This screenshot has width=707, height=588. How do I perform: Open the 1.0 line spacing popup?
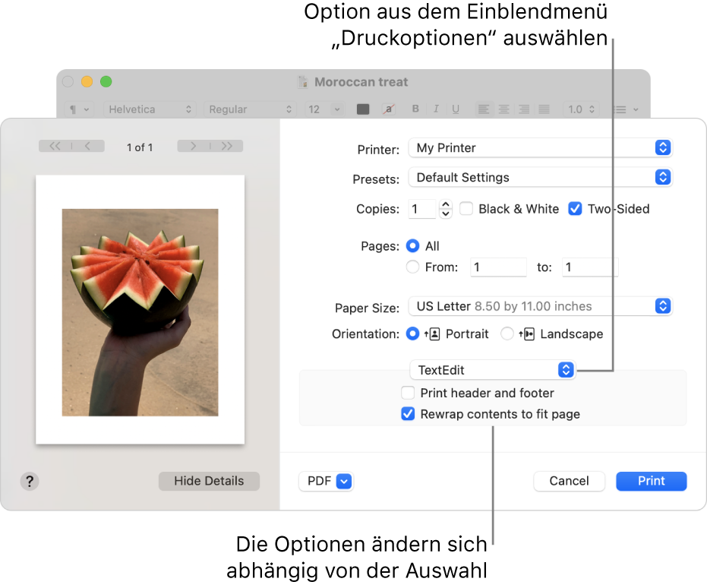coord(581,109)
